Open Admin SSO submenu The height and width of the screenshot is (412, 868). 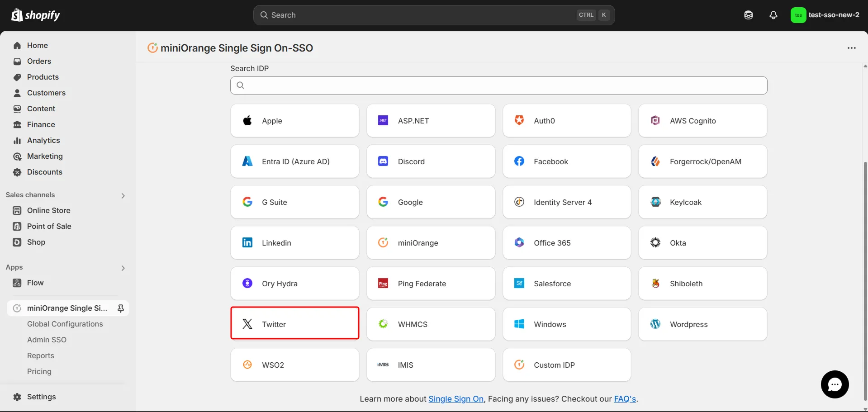(x=47, y=340)
